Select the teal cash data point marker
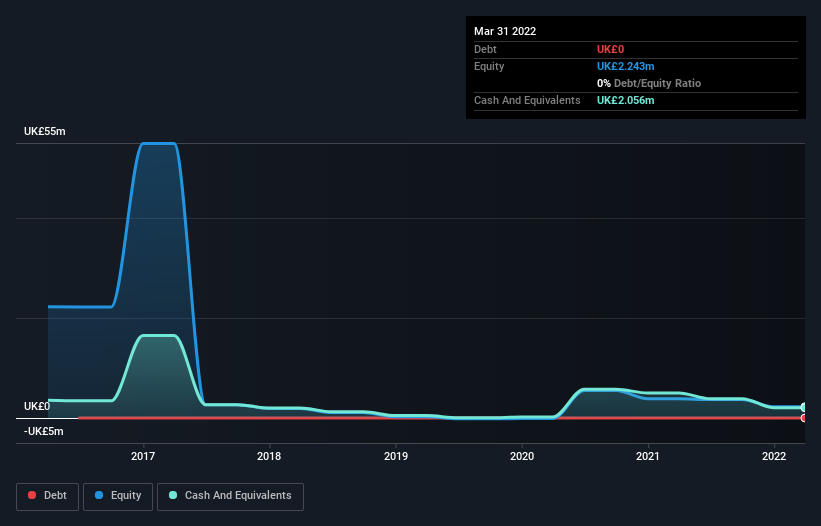The width and height of the screenshot is (821, 526). pyautogui.click(x=804, y=407)
